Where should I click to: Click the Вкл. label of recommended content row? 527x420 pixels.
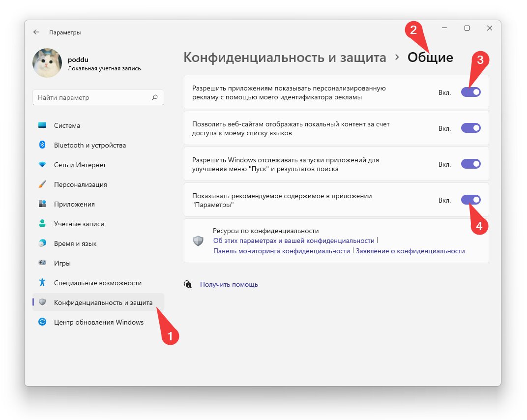click(444, 200)
